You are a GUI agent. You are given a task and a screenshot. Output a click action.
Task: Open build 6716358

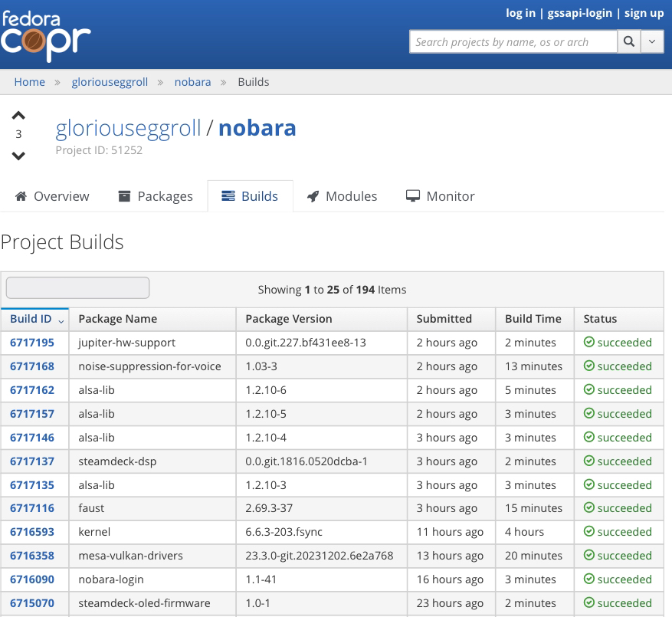tap(32, 556)
